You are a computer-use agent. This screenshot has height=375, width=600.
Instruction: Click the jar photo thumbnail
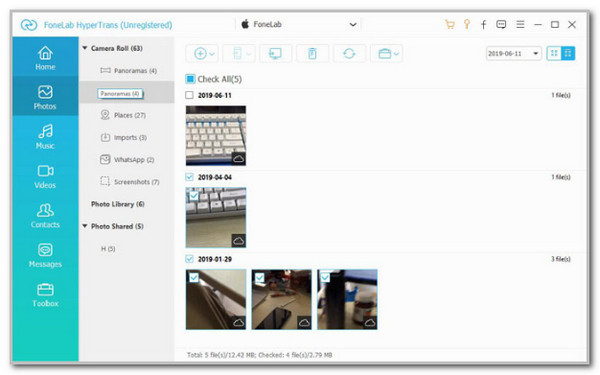[x=347, y=300]
